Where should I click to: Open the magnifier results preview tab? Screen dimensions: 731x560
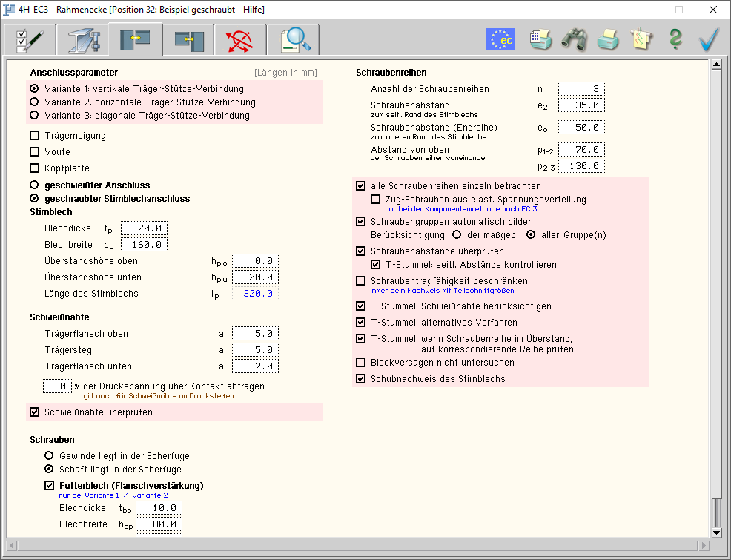[x=294, y=39]
